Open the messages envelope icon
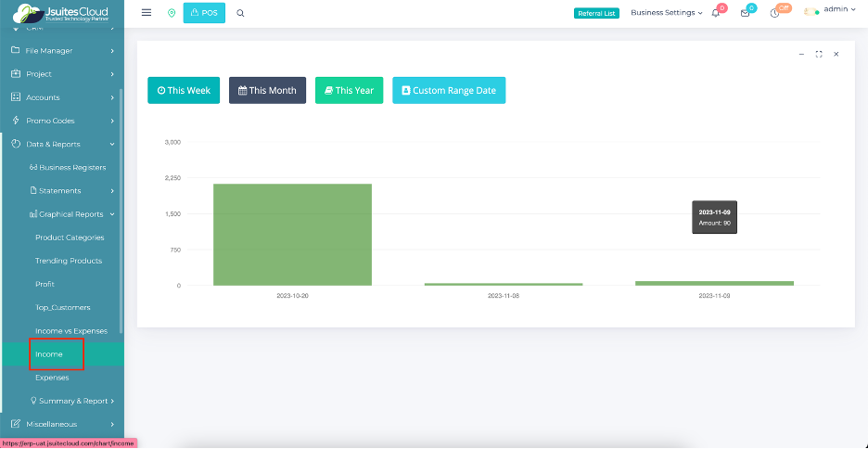 (x=745, y=13)
